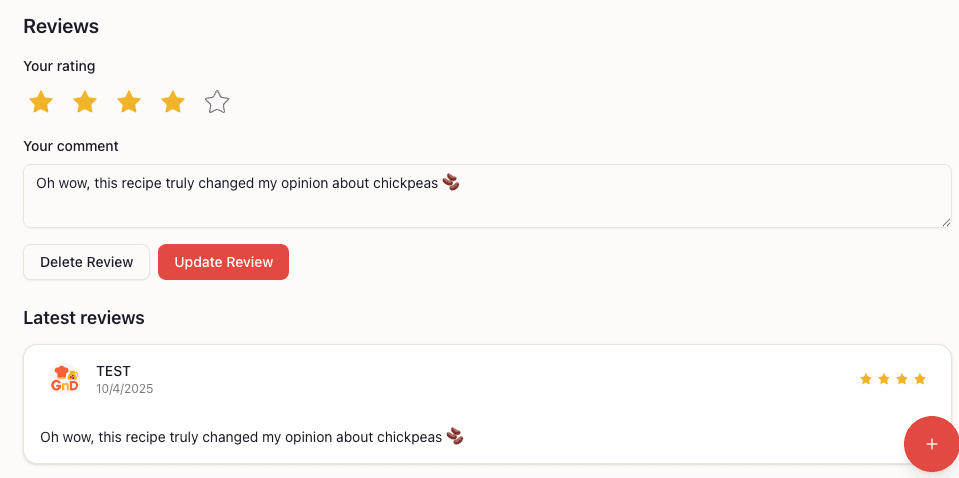Grab the comment box resize handle
Viewport: 959px width, 478px height.
(x=945, y=222)
